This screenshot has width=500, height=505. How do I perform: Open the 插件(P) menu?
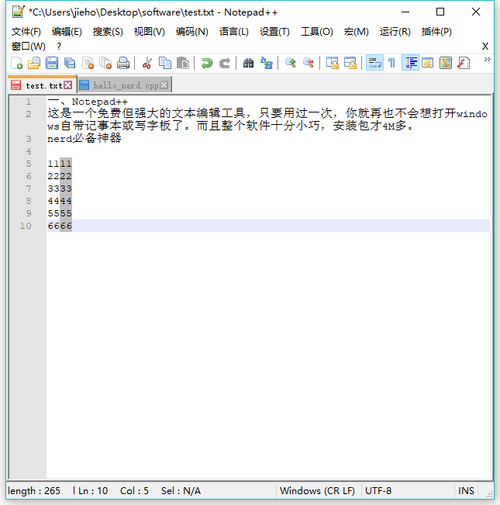[x=437, y=32]
